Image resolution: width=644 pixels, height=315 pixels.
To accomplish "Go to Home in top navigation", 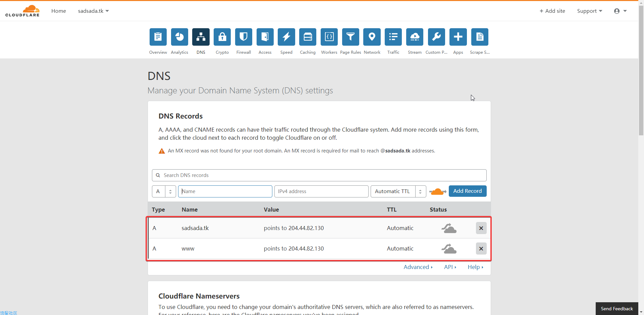I will click(59, 11).
